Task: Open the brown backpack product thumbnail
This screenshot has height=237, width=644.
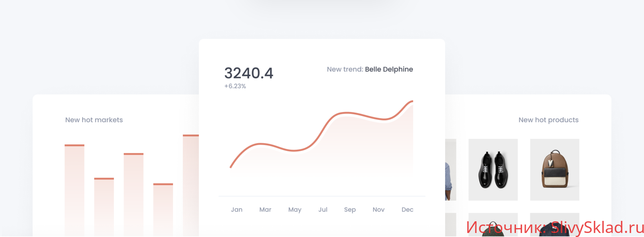Action: 555,170
